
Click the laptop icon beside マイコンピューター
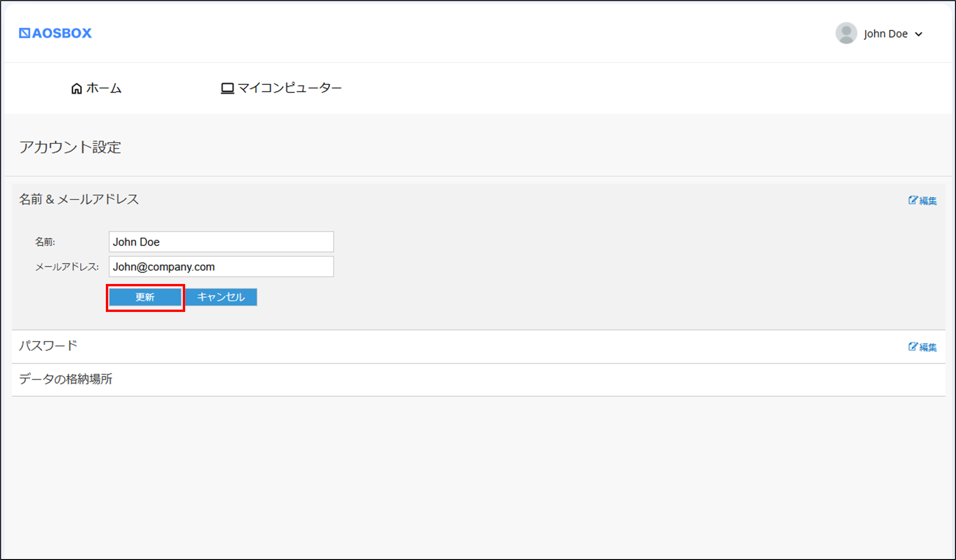tap(227, 88)
